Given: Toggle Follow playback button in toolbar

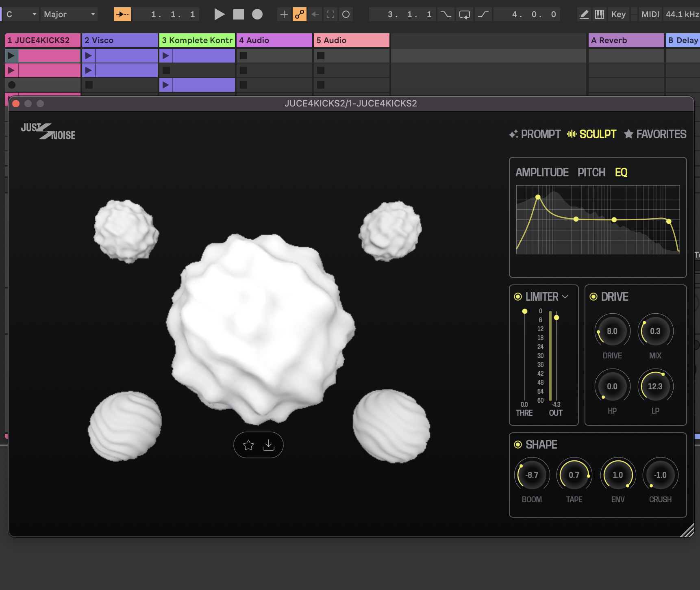Looking at the screenshot, I should tap(122, 14).
